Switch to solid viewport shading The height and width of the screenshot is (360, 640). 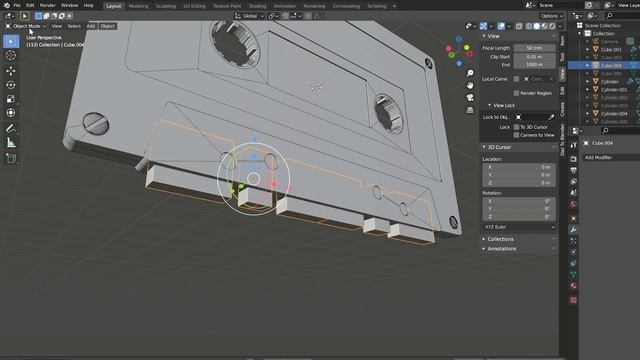coord(537,26)
